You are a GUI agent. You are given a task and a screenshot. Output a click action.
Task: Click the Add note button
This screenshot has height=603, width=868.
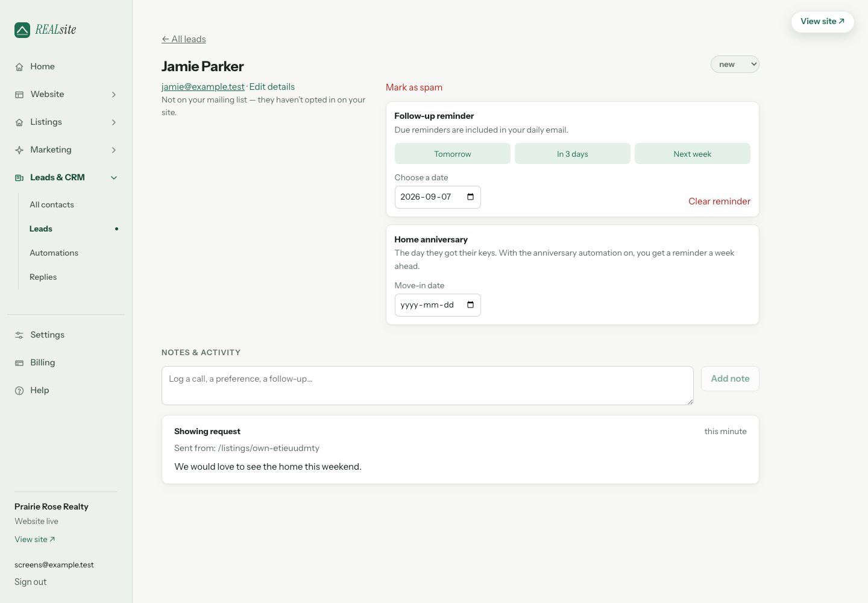pyautogui.click(x=730, y=379)
